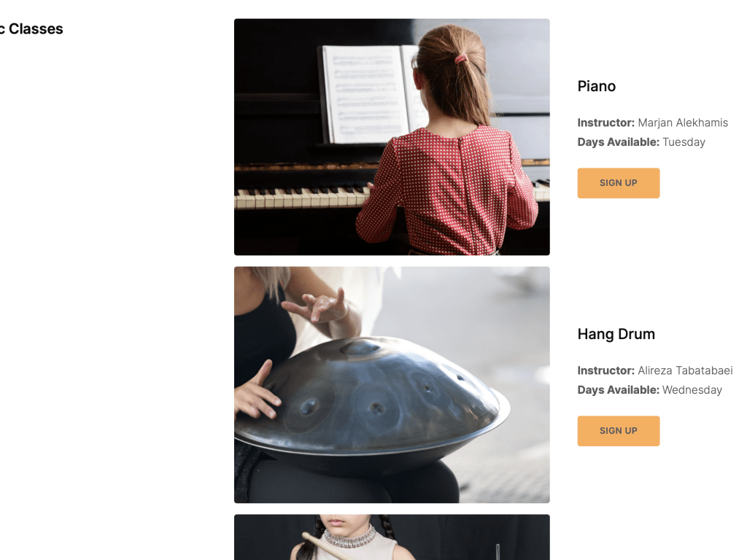Click the Wednesday availability text

[x=692, y=390]
